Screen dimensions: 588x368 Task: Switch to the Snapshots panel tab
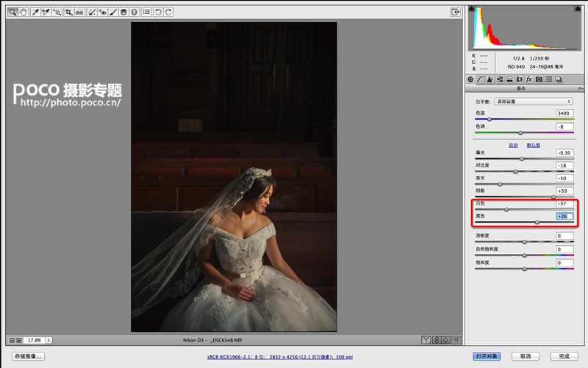[559, 79]
